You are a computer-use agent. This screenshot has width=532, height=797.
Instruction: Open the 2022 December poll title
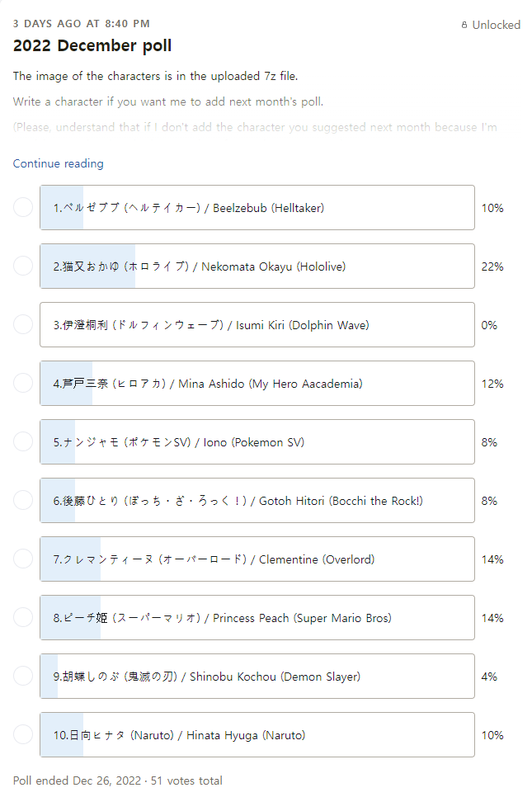click(x=92, y=46)
